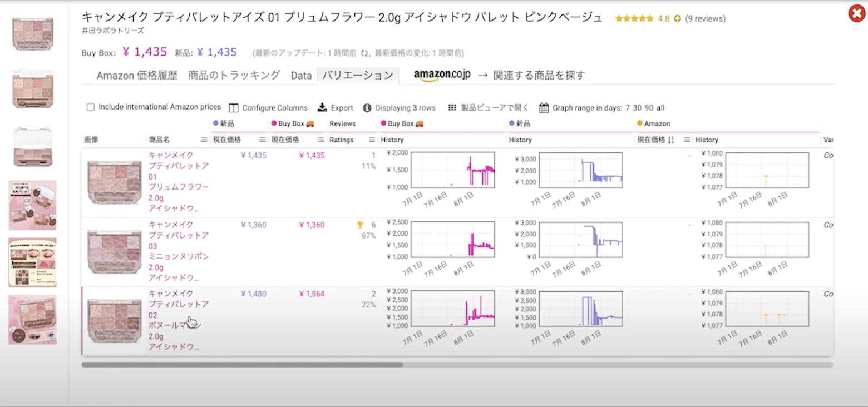Select the top product thumbnail in sidebar

tap(33, 33)
